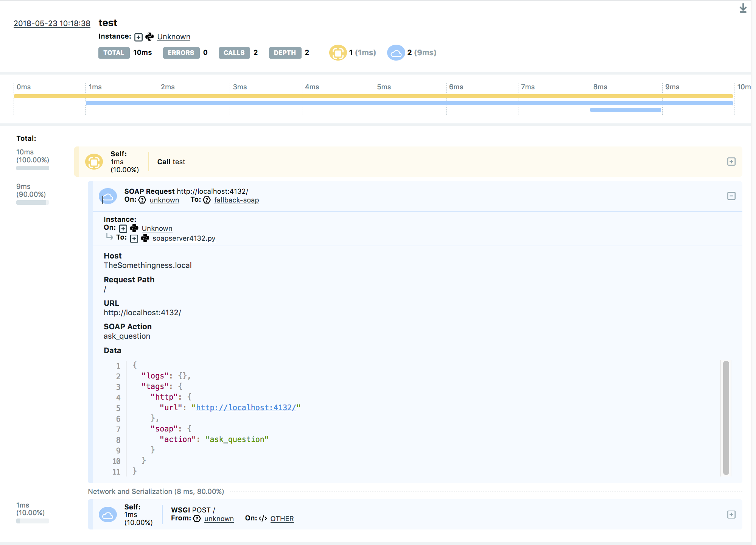Click the code brackets icon before OTHER
Screen dimensions: 756x545
coord(263,519)
